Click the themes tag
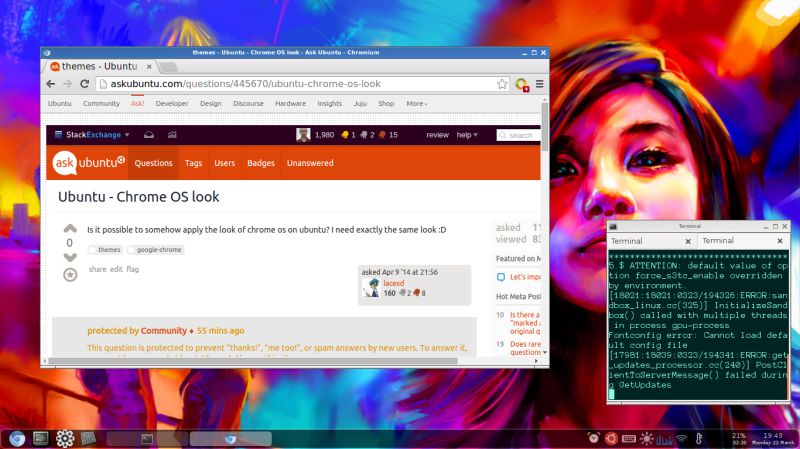 [x=105, y=250]
